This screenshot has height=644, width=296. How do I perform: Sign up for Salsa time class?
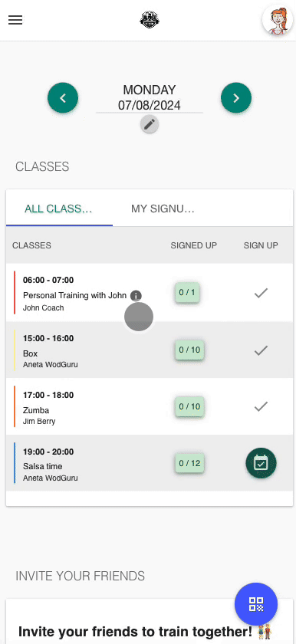(261, 463)
